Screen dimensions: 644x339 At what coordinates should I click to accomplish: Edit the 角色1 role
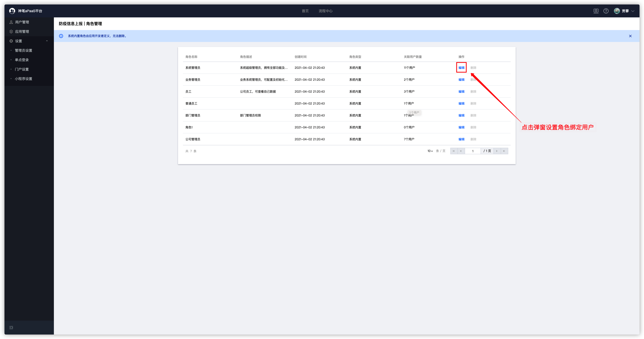click(x=461, y=127)
